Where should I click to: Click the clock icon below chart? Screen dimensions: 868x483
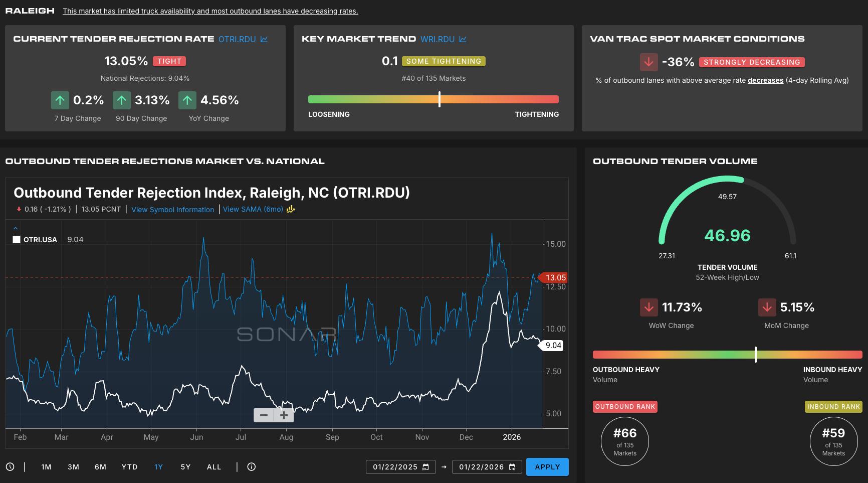click(10, 467)
